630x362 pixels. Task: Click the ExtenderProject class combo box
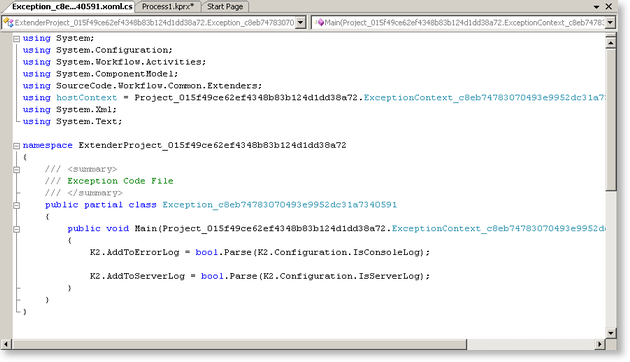[x=154, y=22]
